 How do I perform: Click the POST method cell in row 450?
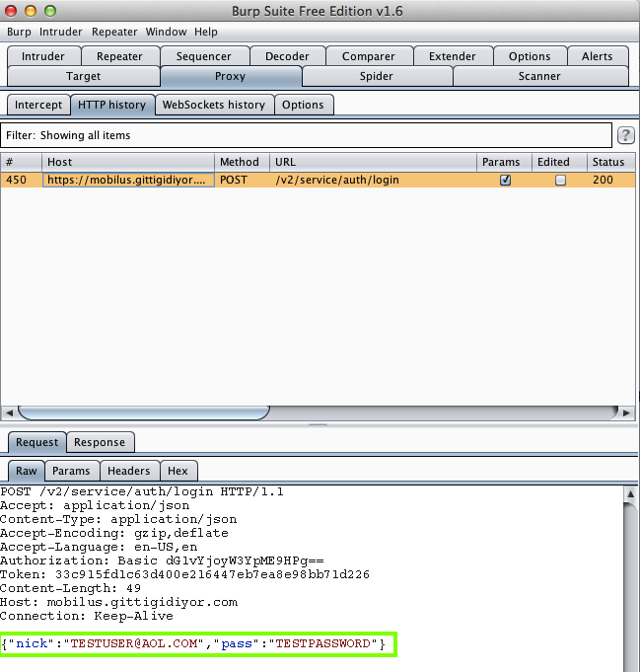[x=242, y=180]
